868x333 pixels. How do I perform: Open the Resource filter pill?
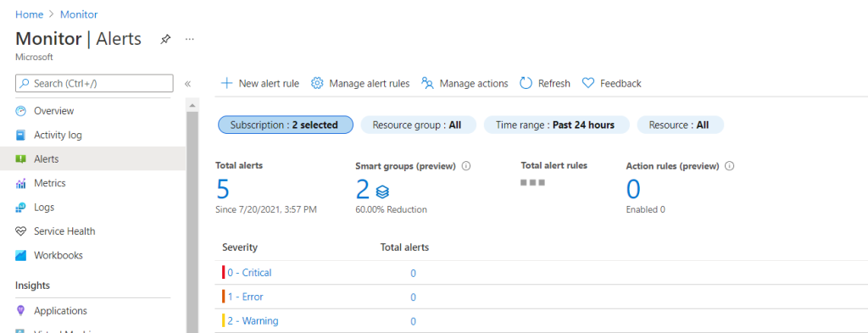coord(681,125)
